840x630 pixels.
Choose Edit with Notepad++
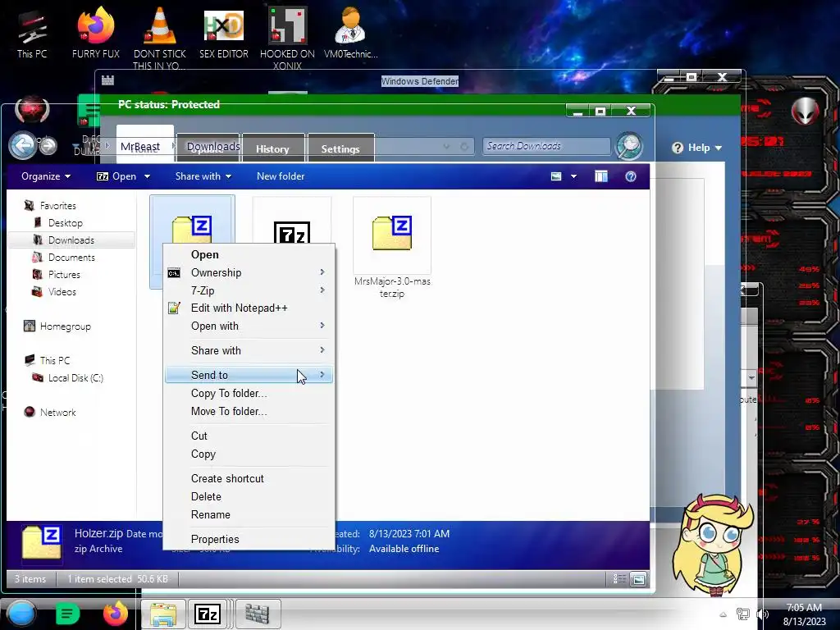pos(249,308)
